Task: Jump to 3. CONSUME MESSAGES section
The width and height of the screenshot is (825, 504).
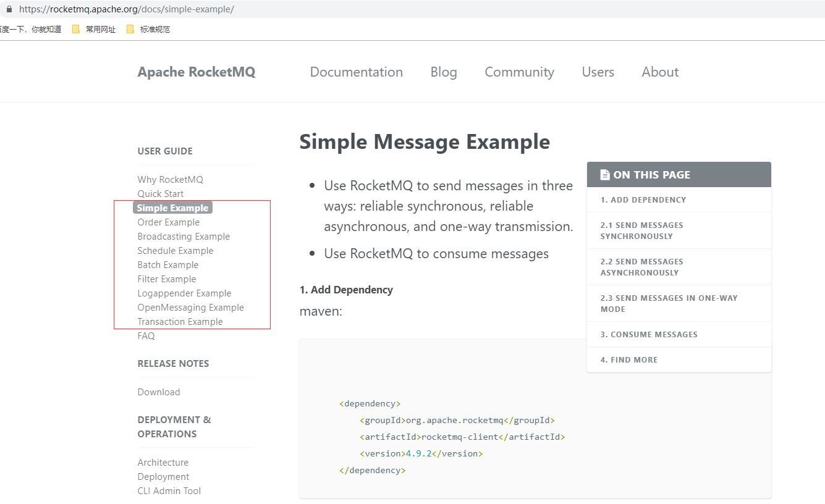Action: click(679, 335)
